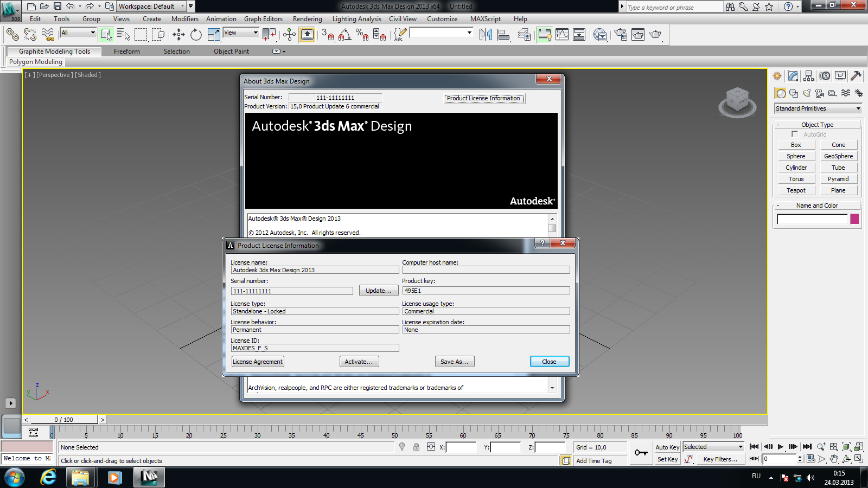Toggle Percent Snap on the toolbar
The height and width of the screenshot is (488, 868).
pos(362,35)
